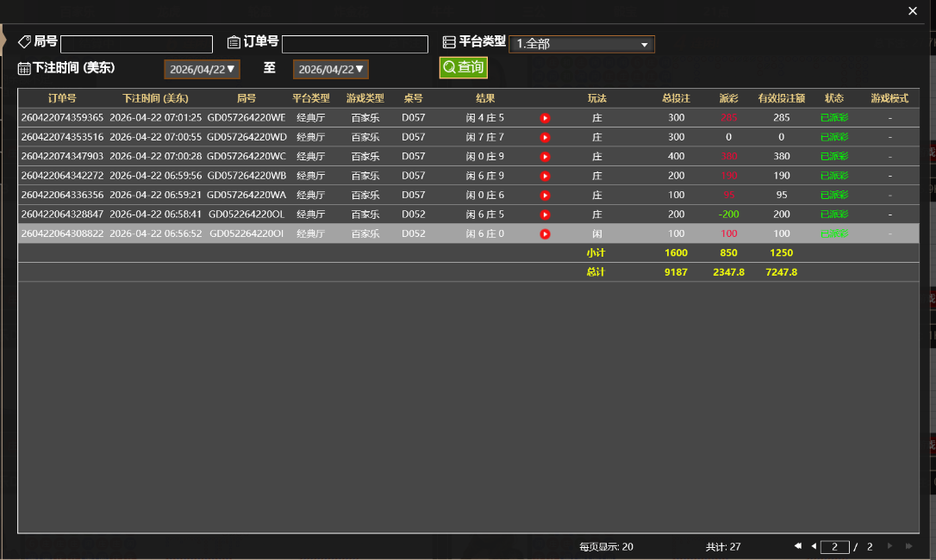936x560 pixels.
Task: Play the replay for result 闲 7 庄 7
Action: click(545, 136)
